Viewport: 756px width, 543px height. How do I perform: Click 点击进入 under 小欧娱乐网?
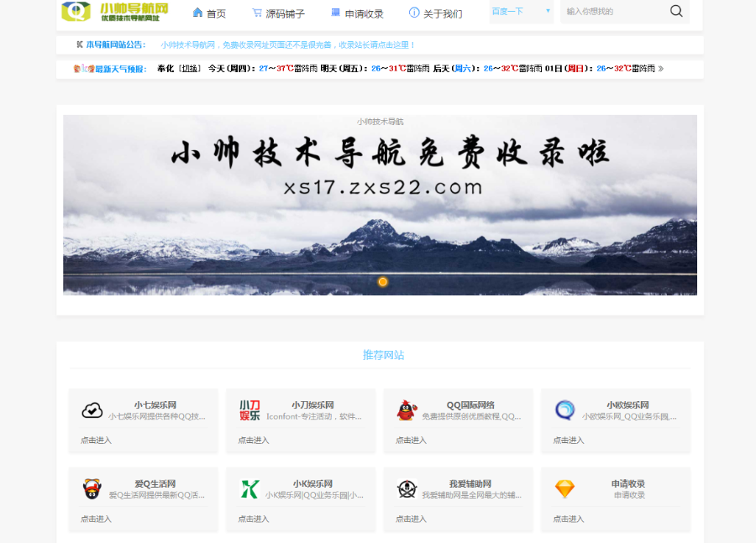tap(569, 440)
